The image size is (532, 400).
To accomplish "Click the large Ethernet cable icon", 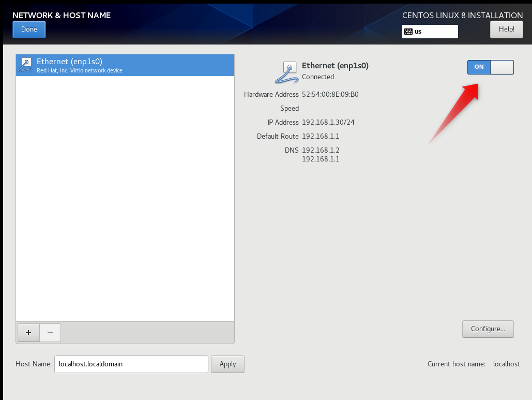I will click(287, 72).
